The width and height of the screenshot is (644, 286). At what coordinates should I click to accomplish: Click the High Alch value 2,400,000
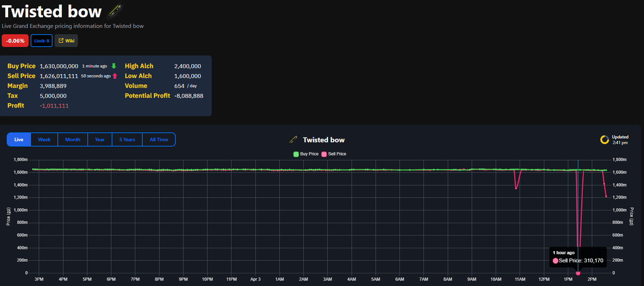[188, 66]
